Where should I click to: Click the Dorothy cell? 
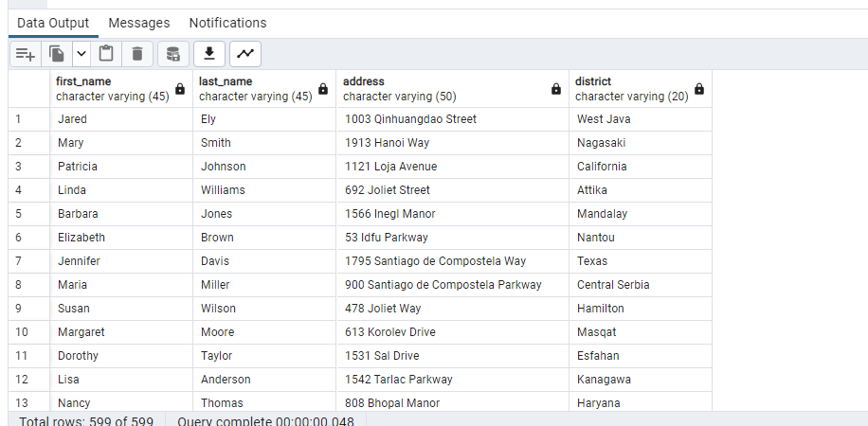(x=121, y=356)
